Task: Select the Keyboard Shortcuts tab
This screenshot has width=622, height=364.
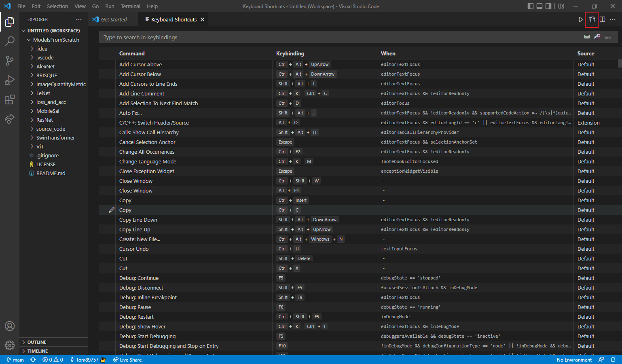Action: (x=173, y=19)
